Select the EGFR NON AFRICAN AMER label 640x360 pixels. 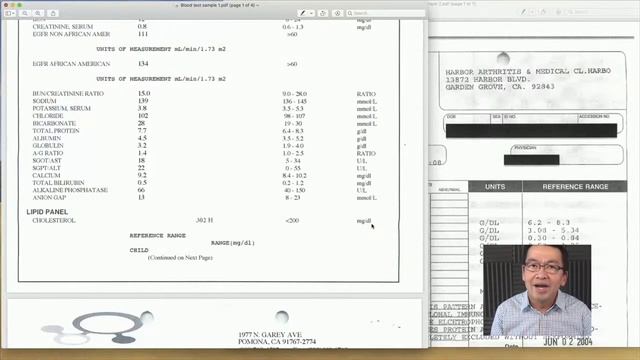(71, 34)
